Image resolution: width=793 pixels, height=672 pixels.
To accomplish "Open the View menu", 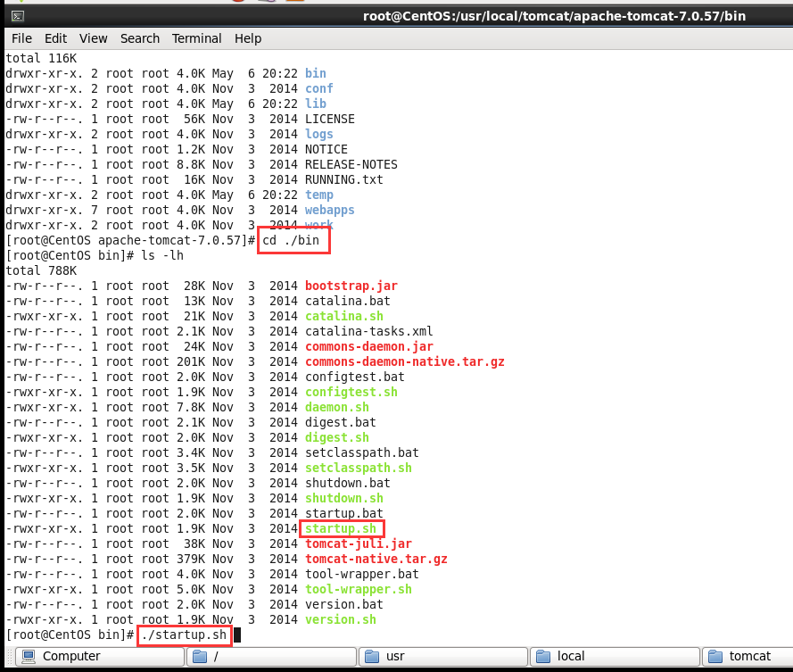I will pyautogui.click(x=93, y=38).
